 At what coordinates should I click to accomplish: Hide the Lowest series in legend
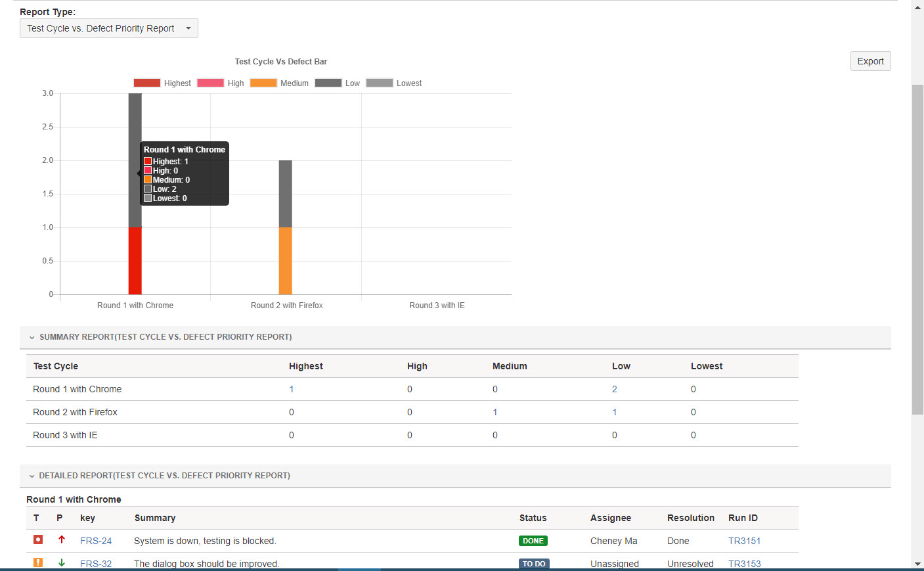379,83
